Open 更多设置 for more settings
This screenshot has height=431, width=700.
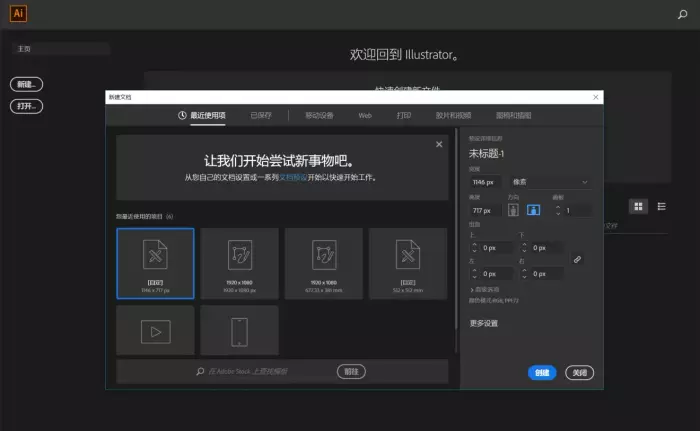483,323
